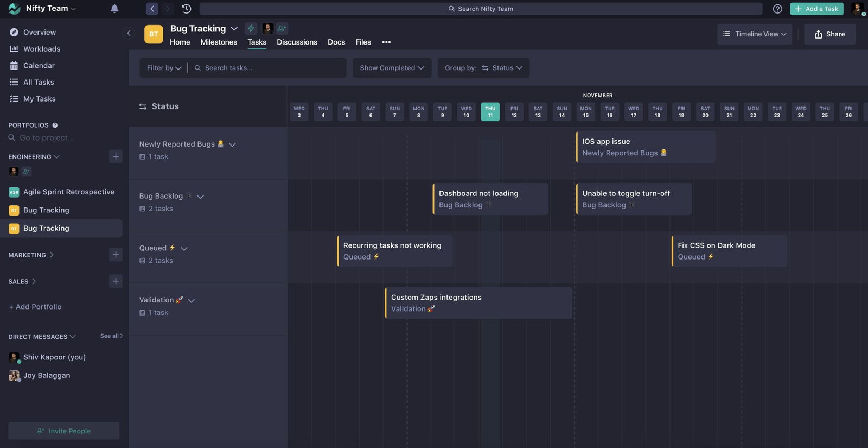
Task: Open the Timeline View switcher
Action: pos(755,34)
